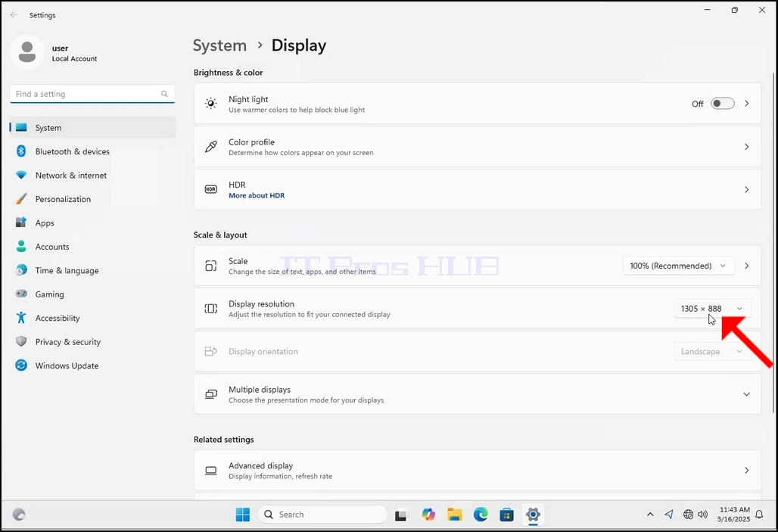Click the Find a setting search box
This screenshot has width=778, height=532.
pos(92,94)
